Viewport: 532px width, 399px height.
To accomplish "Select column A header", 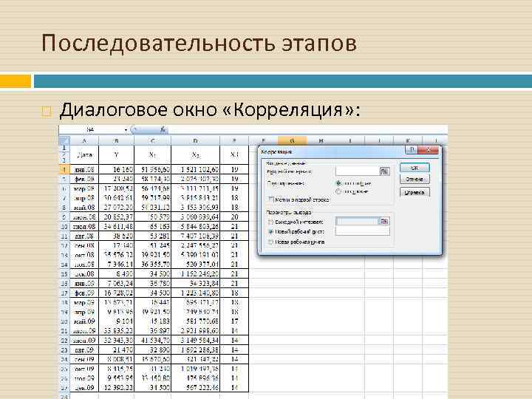I will click(84, 140).
